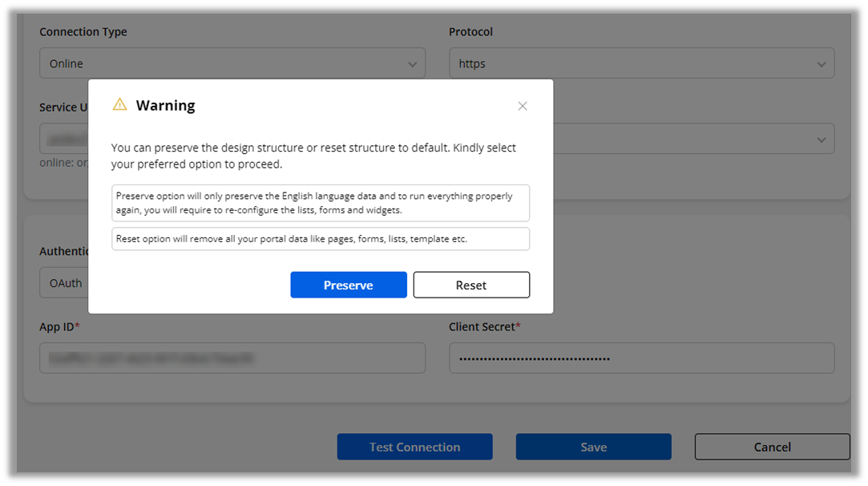The width and height of the screenshot is (868, 486).
Task: Click the Service URL text field
Action: tap(63, 139)
